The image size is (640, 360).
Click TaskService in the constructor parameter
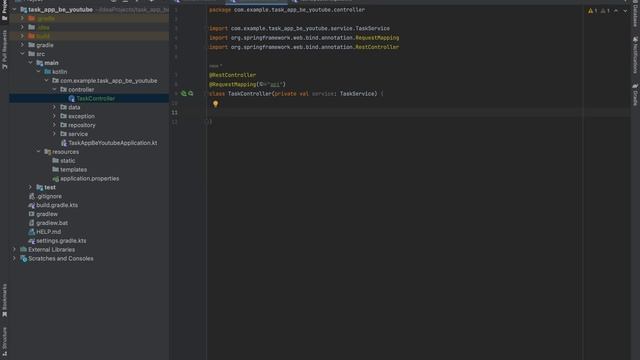(x=357, y=94)
